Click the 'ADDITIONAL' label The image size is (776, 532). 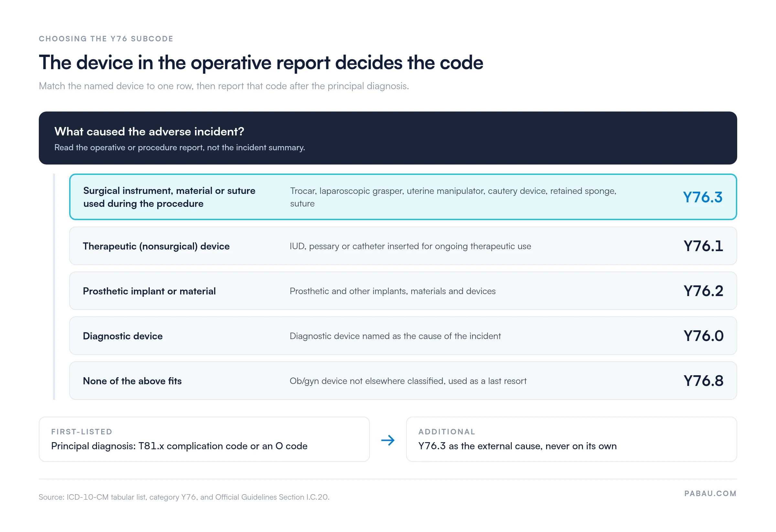click(447, 432)
